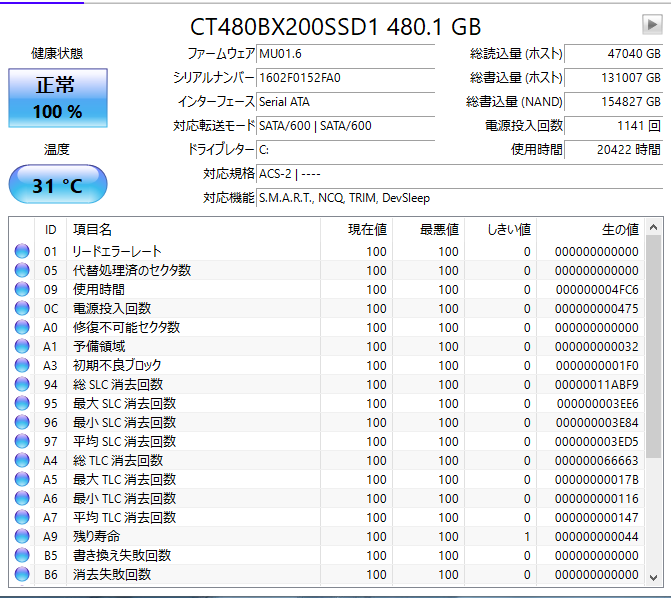The height and width of the screenshot is (598, 671).
Task: Click status orb for row B6 消去失敗回数
Action: click(22, 574)
